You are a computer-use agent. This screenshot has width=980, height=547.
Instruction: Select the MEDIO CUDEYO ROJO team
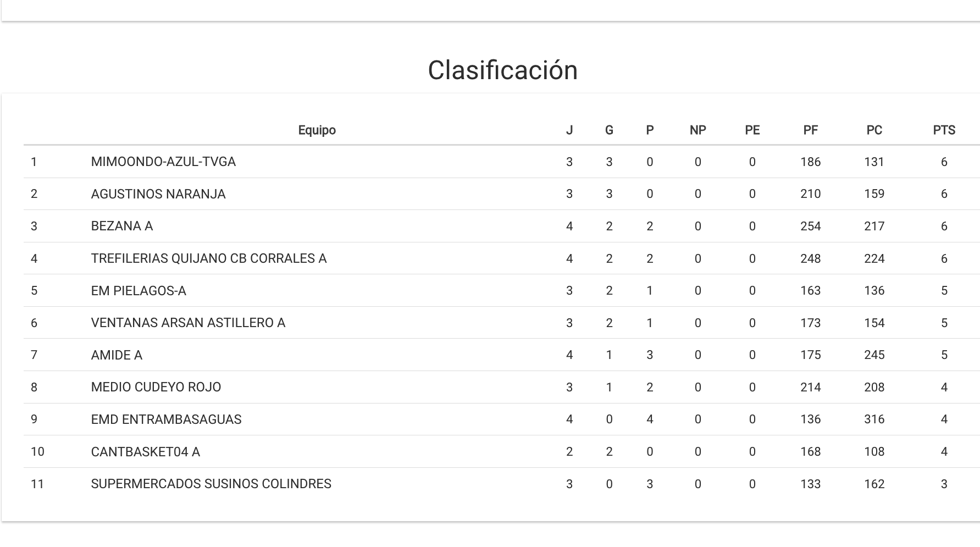[x=156, y=387]
